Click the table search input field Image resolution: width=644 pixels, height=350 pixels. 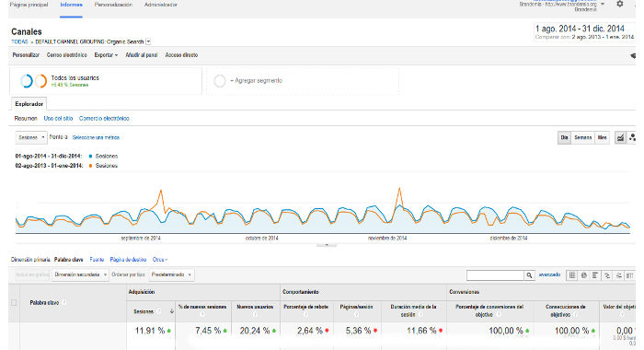pos(495,275)
